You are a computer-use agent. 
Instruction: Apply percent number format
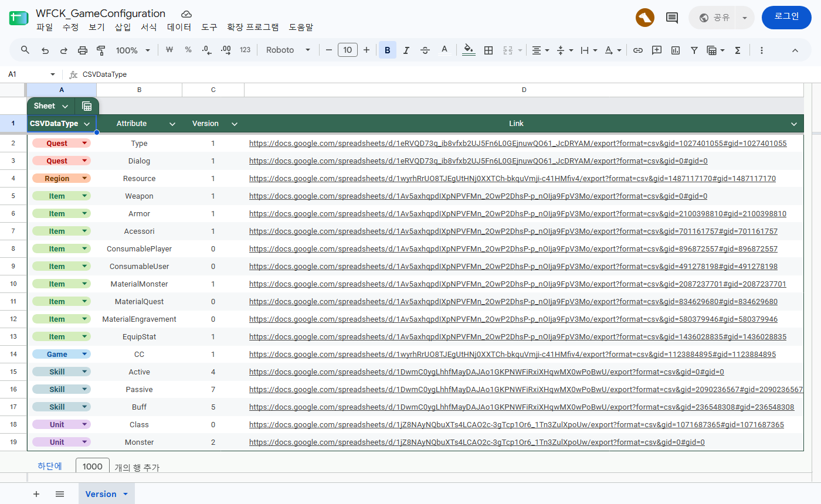point(188,50)
